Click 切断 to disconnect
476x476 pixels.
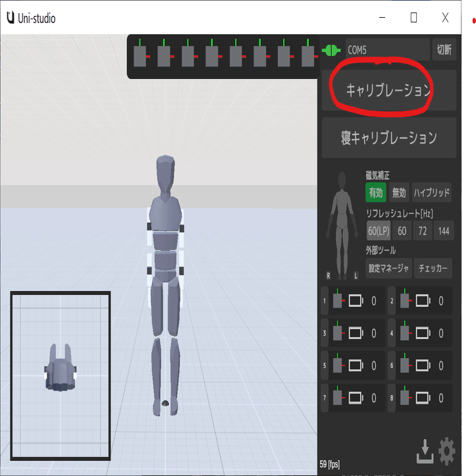[444, 49]
